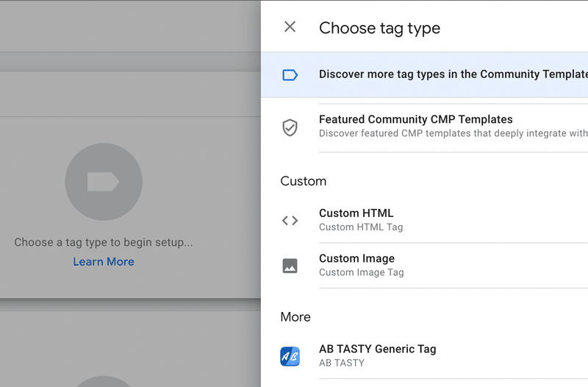Click the AB TASTY vendor subtitle
This screenshot has width=588, height=387.
point(342,363)
